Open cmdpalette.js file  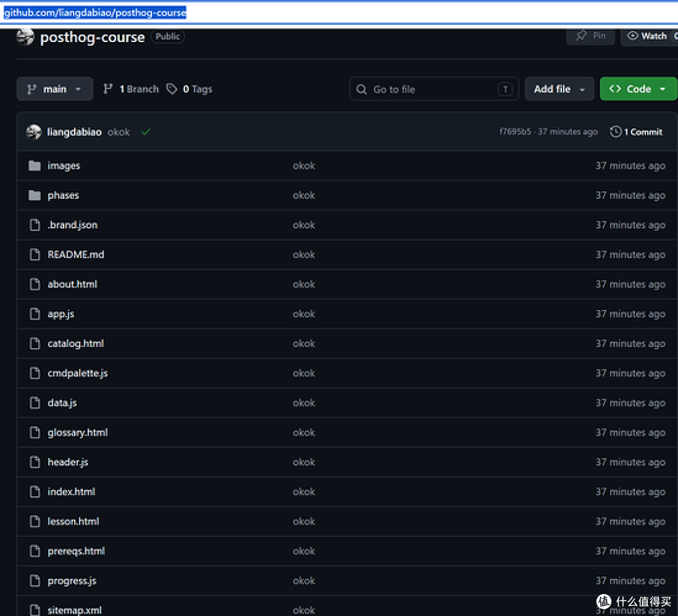tap(77, 373)
